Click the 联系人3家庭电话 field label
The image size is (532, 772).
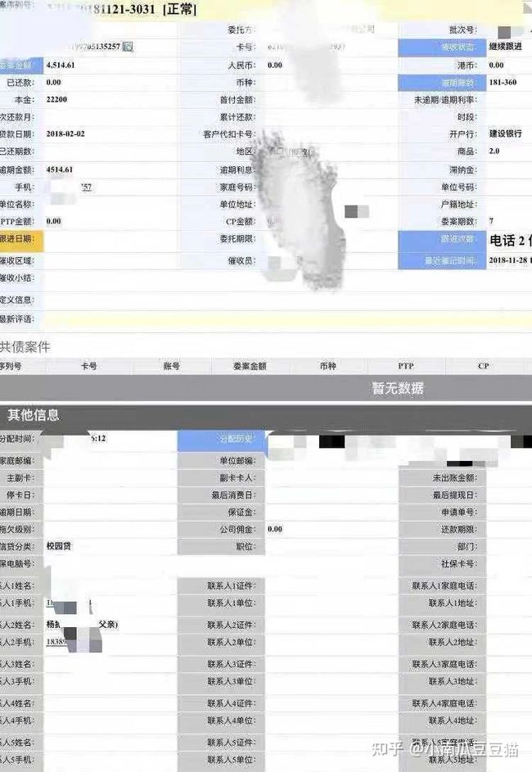(444, 664)
